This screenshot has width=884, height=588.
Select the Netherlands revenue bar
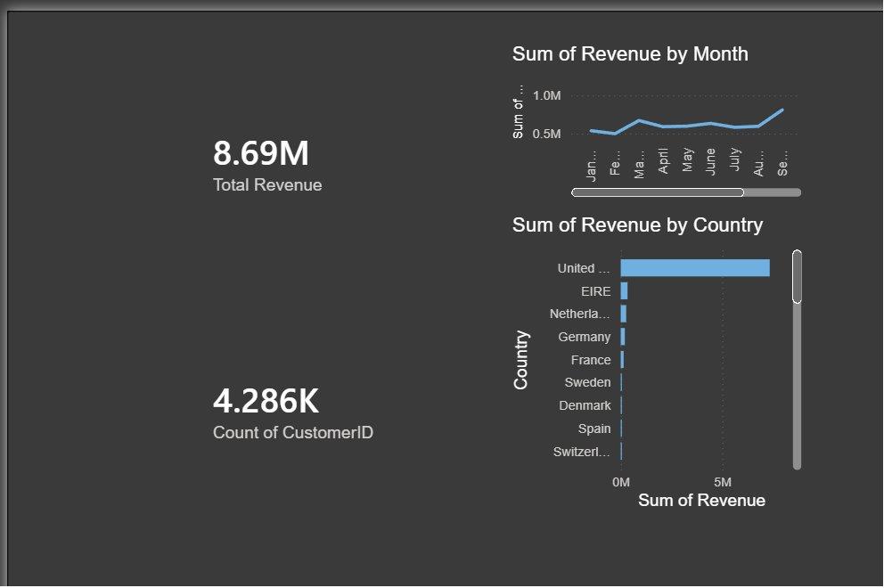click(x=624, y=314)
